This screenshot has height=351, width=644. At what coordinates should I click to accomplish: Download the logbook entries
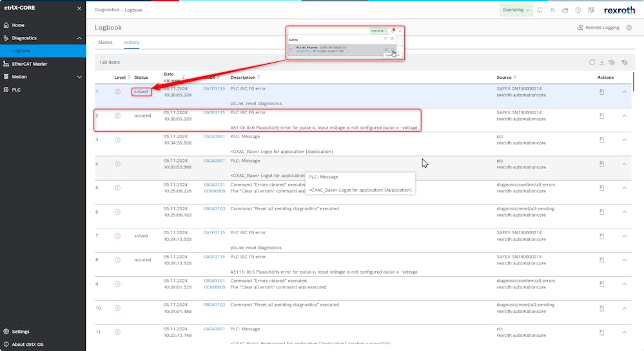[x=601, y=62]
